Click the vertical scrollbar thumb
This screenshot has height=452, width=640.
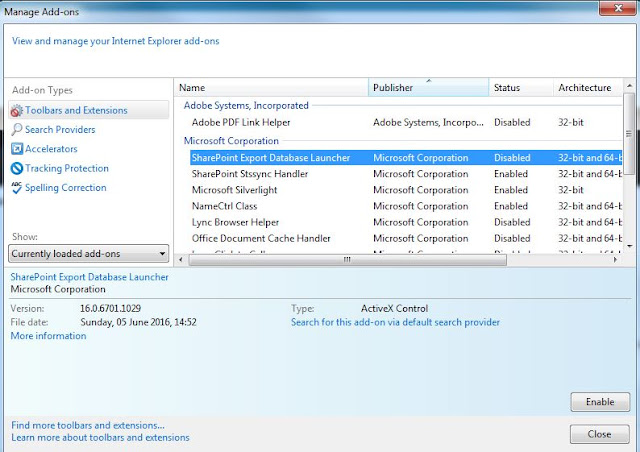click(629, 134)
